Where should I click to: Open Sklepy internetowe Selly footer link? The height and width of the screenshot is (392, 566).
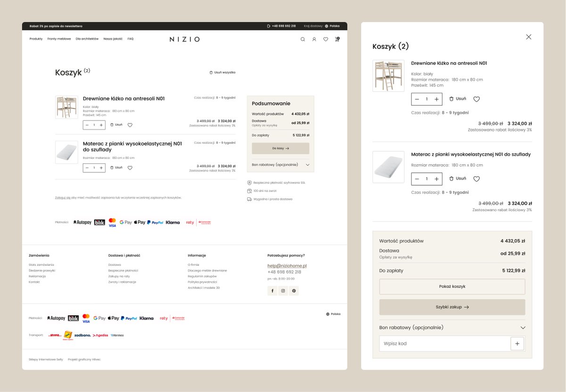tap(46, 359)
